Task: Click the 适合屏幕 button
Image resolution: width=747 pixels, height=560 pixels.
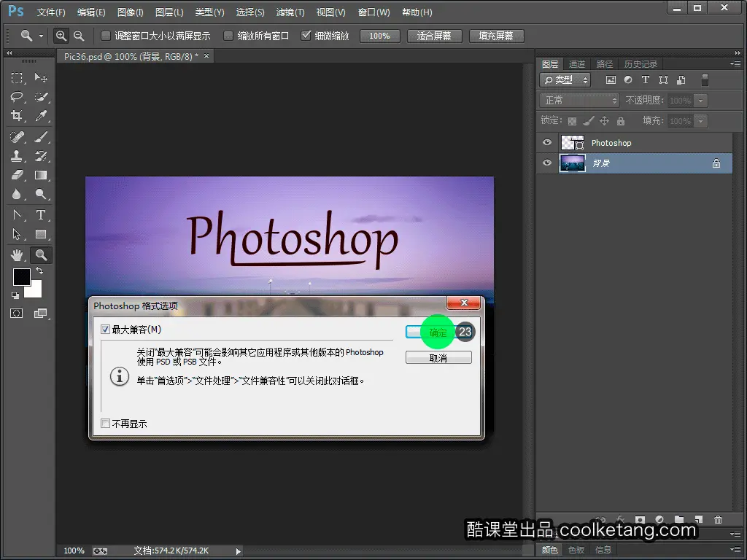Action: tap(434, 36)
